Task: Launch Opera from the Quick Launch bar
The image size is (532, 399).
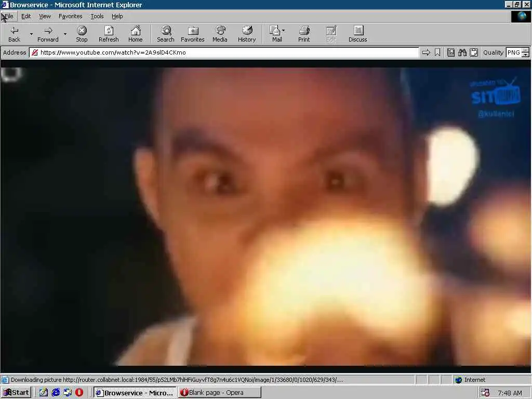Action: 79,393
